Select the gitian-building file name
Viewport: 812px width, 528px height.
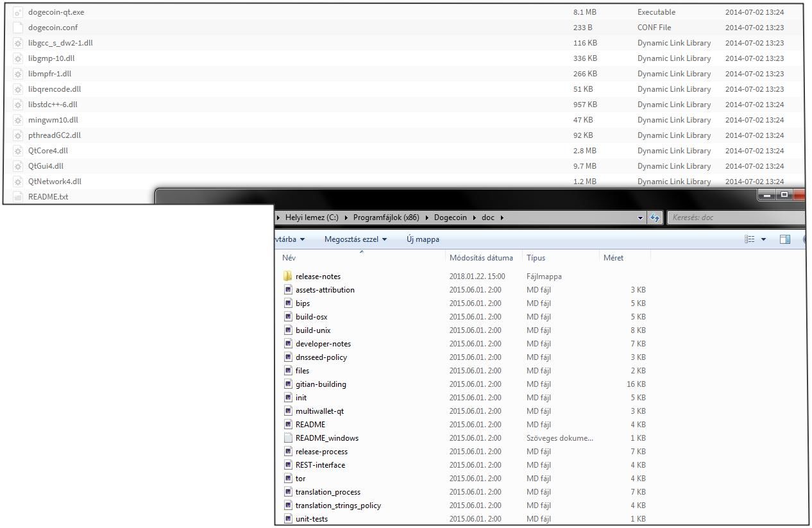point(321,384)
